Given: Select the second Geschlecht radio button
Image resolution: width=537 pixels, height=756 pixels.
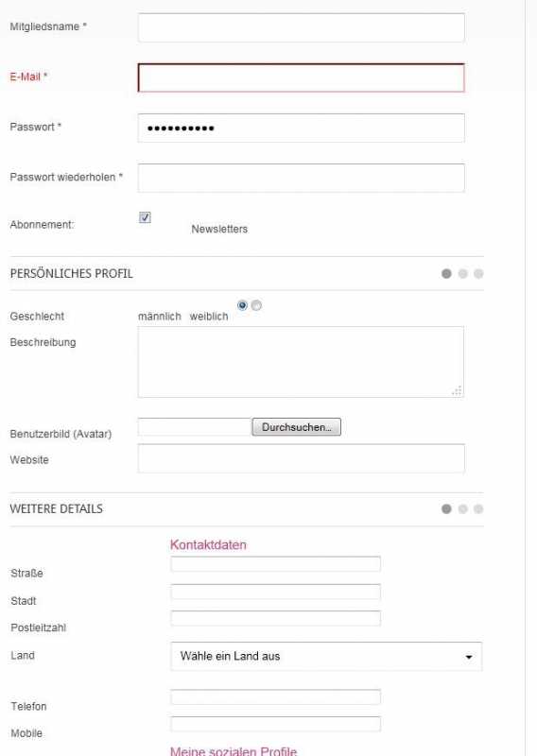Looking at the screenshot, I should tap(256, 305).
